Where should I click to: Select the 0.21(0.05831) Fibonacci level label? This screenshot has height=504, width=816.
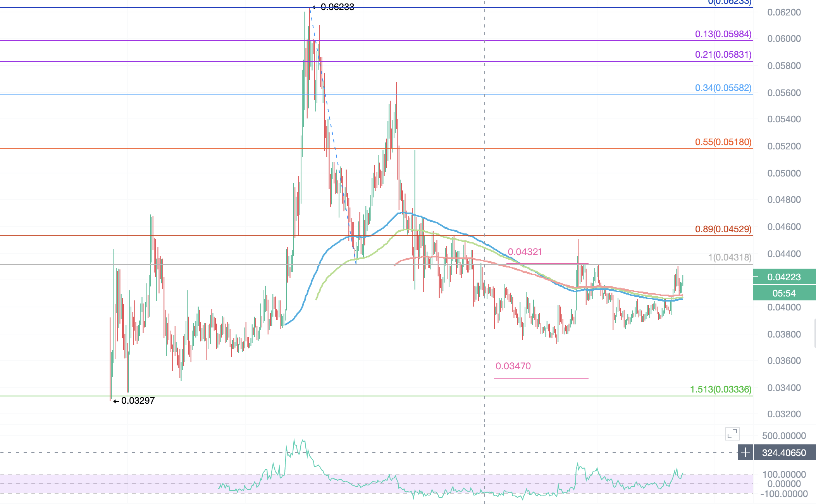[x=723, y=55]
